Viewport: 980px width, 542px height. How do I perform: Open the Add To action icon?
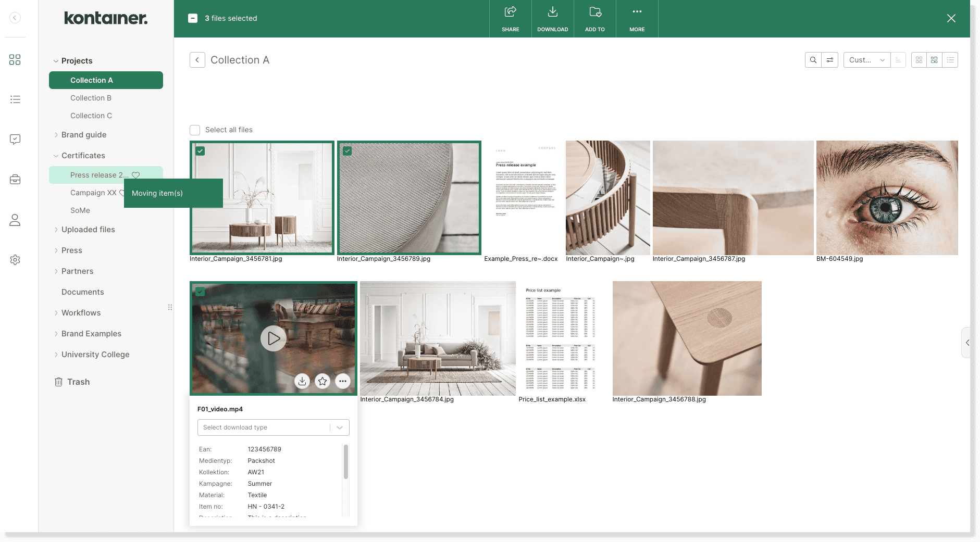(594, 18)
